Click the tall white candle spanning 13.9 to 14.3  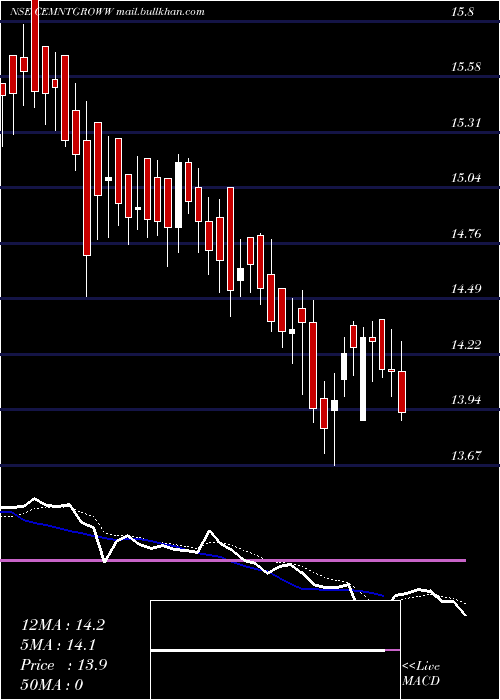point(363,379)
